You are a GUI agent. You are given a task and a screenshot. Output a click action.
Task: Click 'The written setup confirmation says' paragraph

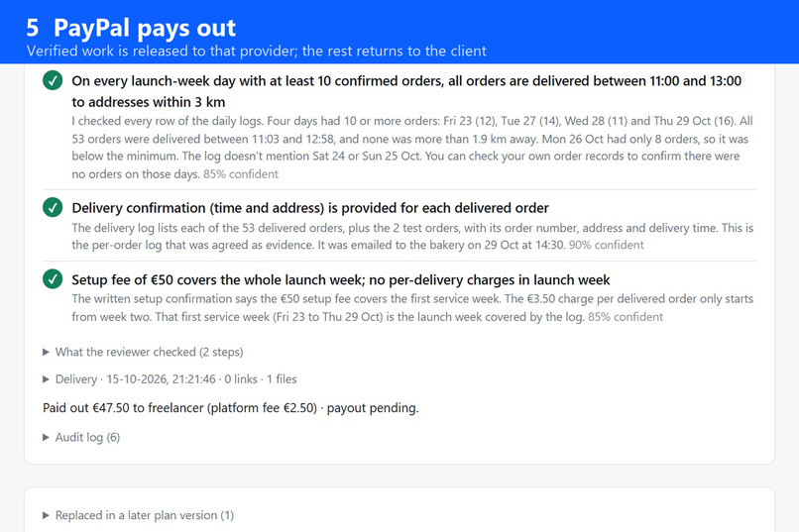(x=412, y=307)
